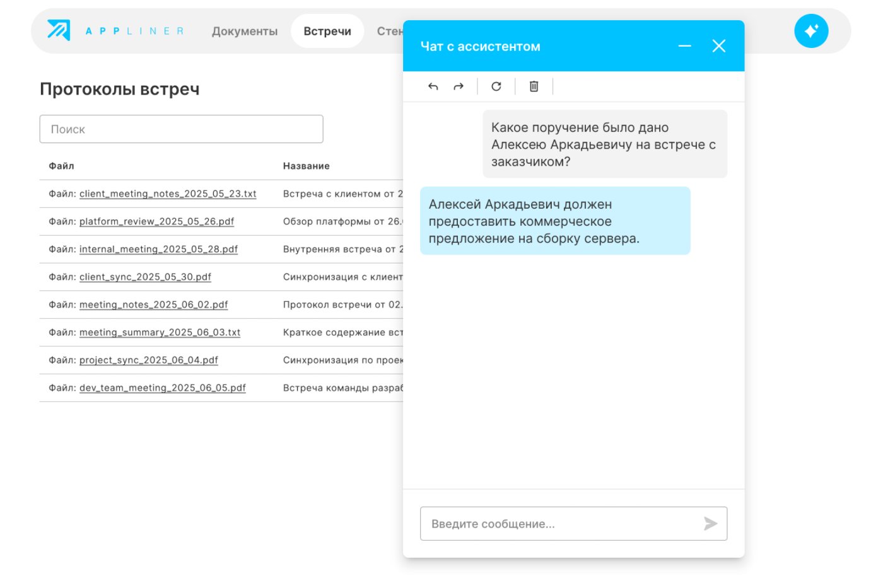883x588 pixels.
Task: Refresh the assistant chat
Action: click(496, 86)
